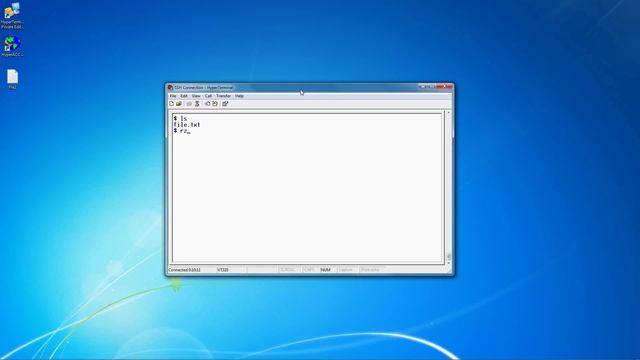Click the scrollbar up arrow in HyperTerminal
Screen dimensions: 640x360
click(449, 112)
